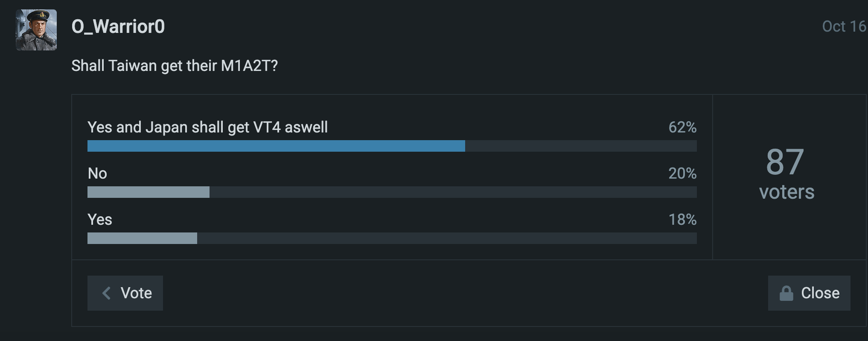868x341 pixels.
Task: Click O_Warrior0's avatar picture
Action: point(36,30)
